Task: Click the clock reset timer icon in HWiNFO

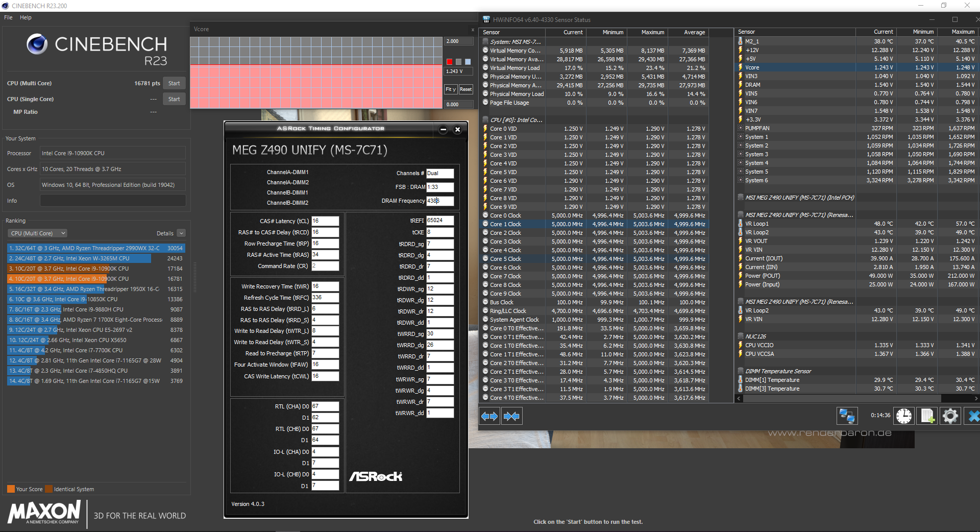Action: coord(904,416)
